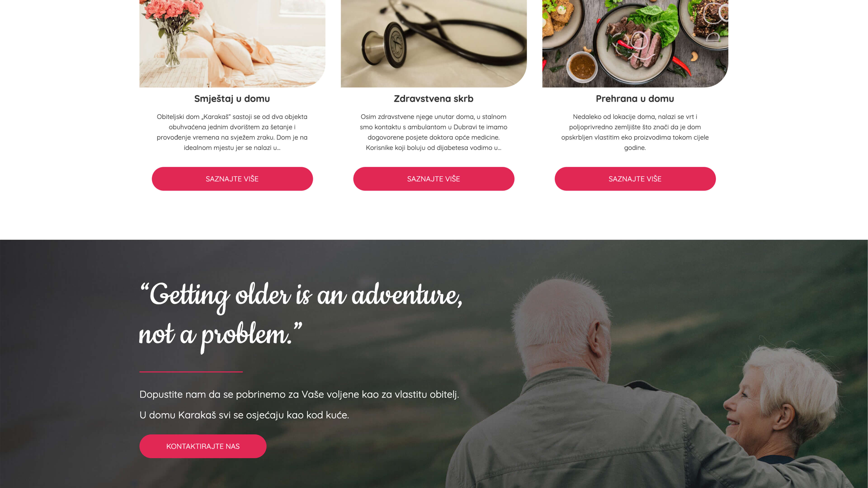Click the Nedaleko od lokacije doma paragraph
The width and height of the screenshot is (868, 488).
(635, 132)
